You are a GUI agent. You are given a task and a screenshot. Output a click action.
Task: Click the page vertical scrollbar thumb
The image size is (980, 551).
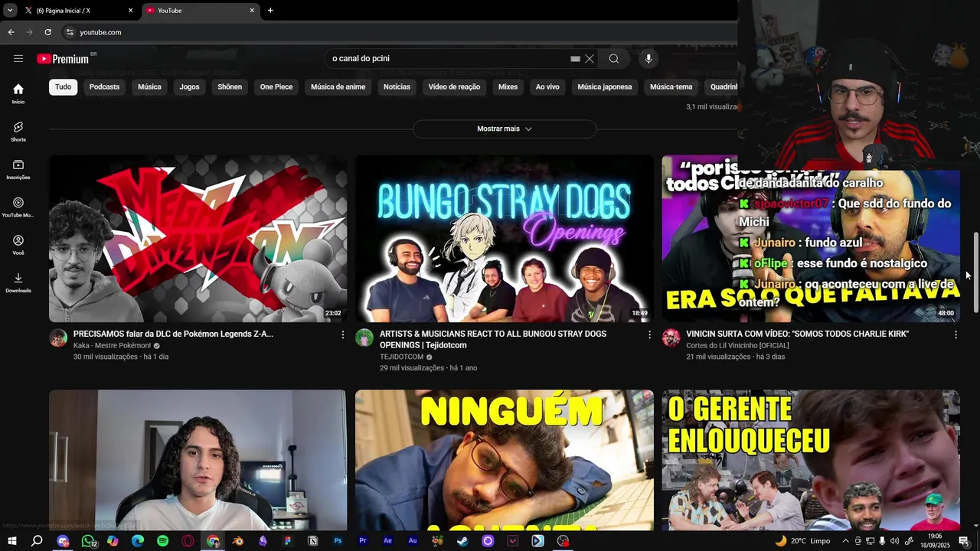click(975, 272)
